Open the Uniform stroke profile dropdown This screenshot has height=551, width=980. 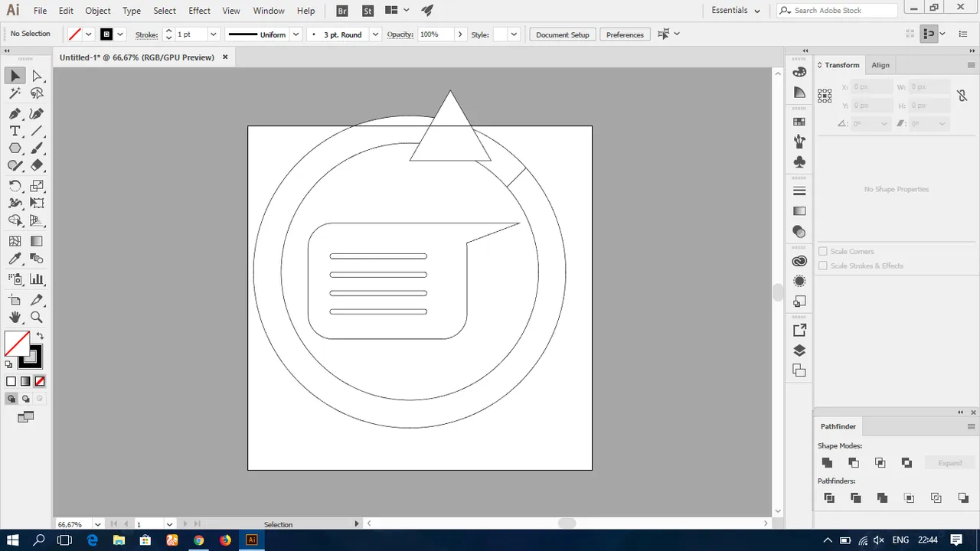[296, 34]
